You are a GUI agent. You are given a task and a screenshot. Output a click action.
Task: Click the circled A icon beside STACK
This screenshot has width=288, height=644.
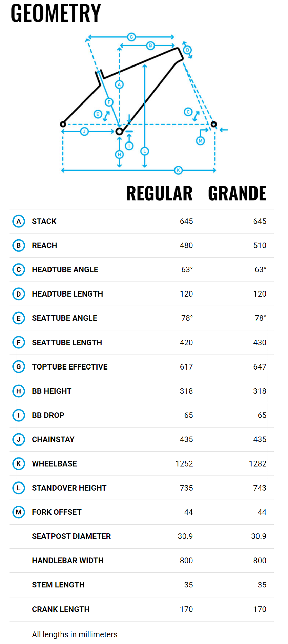(19, 221)
